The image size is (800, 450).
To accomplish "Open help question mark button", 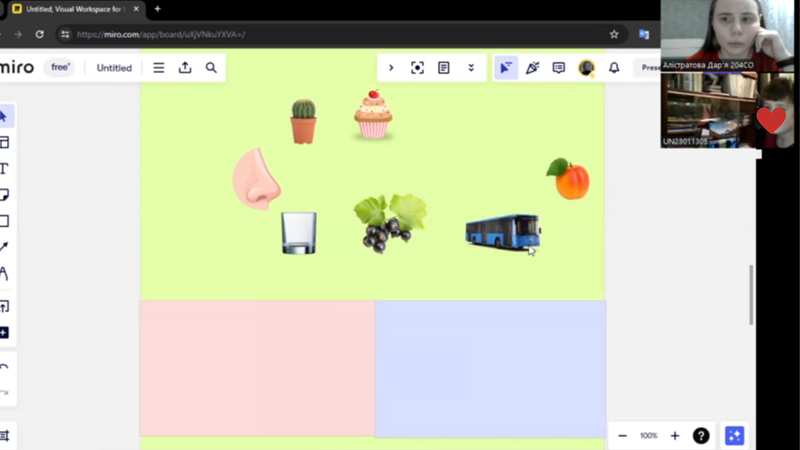I will [x=701, y=436].
